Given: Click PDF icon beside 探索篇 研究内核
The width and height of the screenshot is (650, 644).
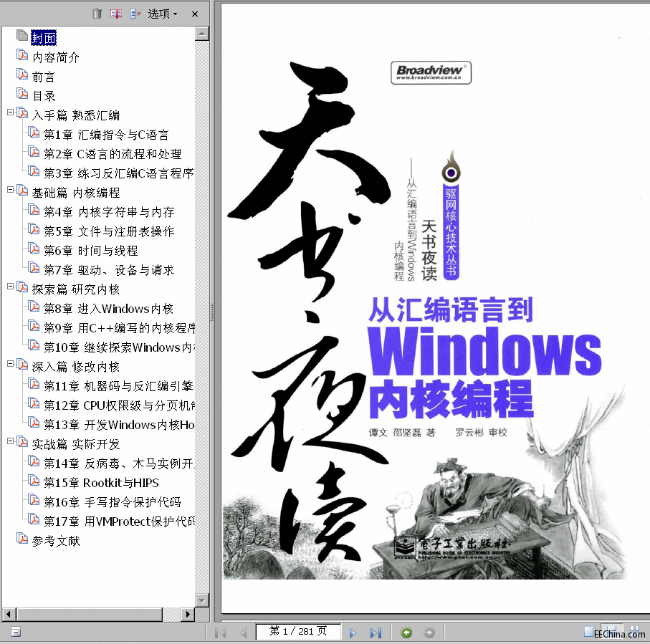Looking at the screenshot, I should point(22,287).
